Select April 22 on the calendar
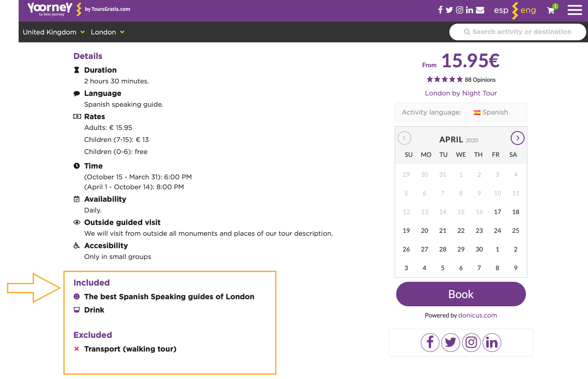This screenshot has width=588, height=379. pyautogui.click(x=461, y=231)
